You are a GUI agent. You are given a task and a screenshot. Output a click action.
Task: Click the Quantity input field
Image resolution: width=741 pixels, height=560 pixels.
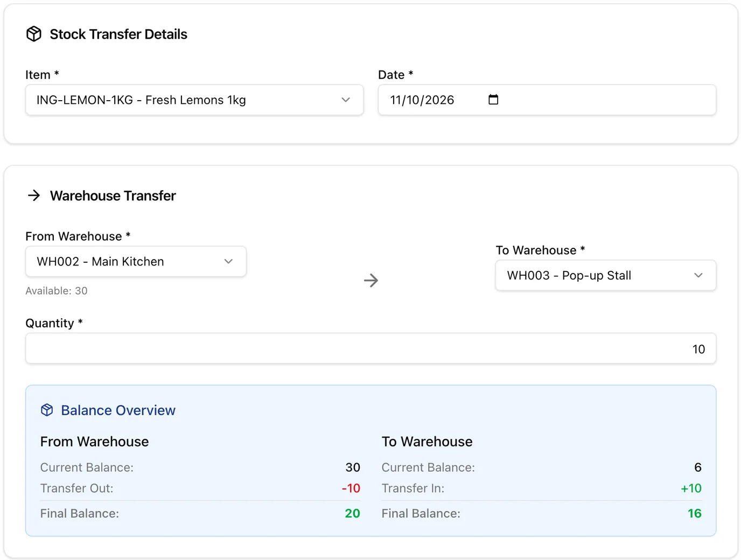pyautogui.click(x=370, y=348)
